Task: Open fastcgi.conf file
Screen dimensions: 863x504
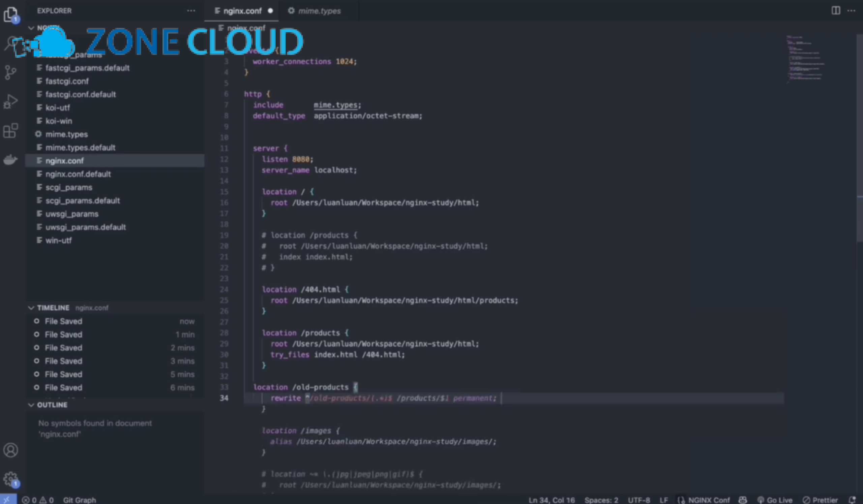Action: pos(115,81)
